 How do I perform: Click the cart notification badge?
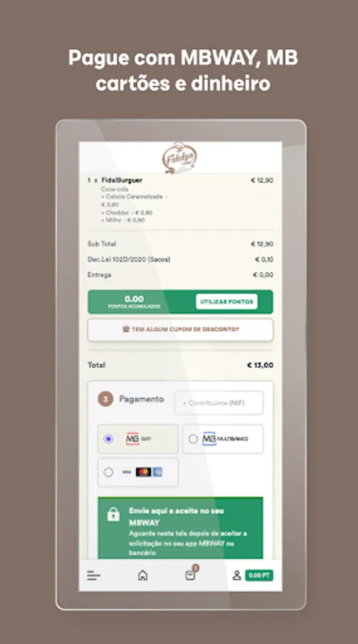[196, 567]
